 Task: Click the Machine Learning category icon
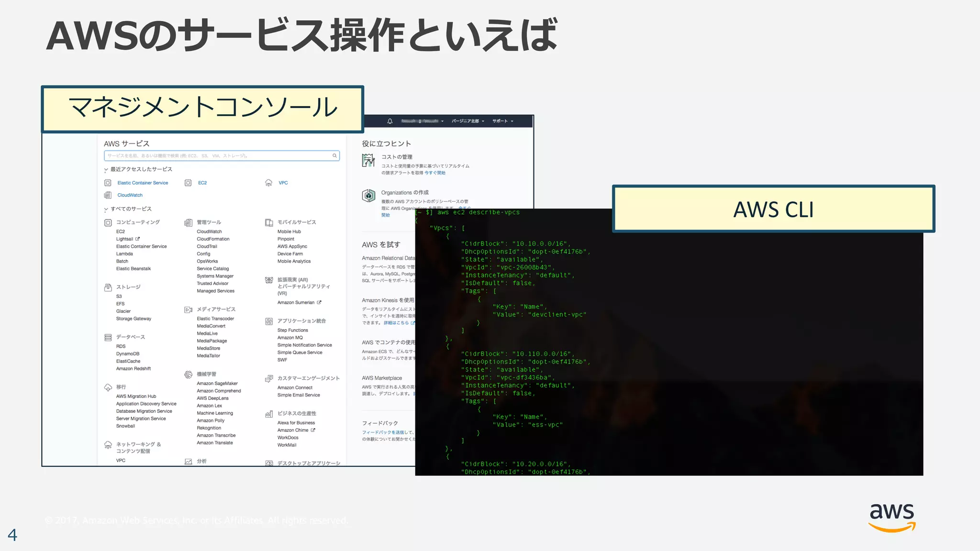(189, 375)
